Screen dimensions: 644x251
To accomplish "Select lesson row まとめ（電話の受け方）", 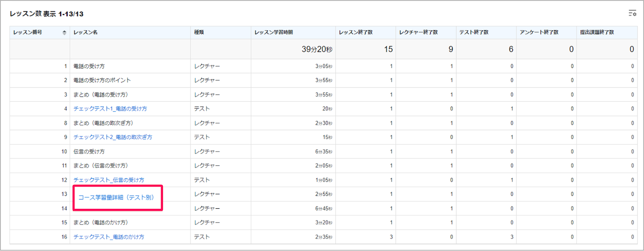I will tap(324, 95).
